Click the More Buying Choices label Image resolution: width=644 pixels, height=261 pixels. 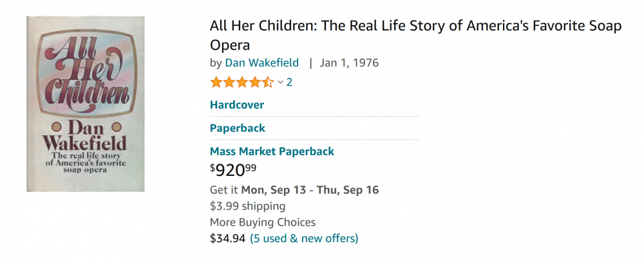(263, 222)
